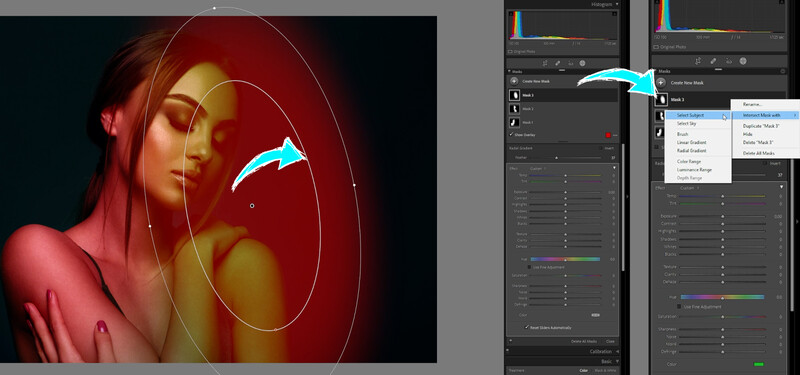
Task: Click the Exposure slider in right panel
Action: tap(722, 216)
